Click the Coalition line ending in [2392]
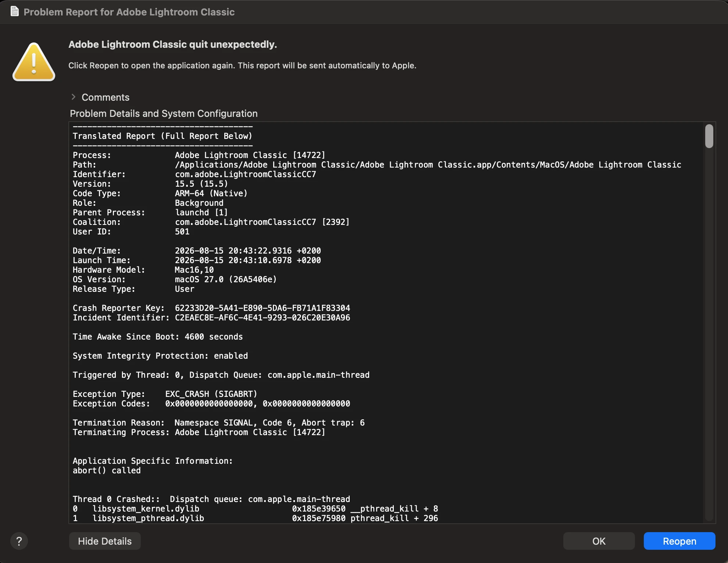The height and width of the screenshot is (563, 728). point(211,222)
